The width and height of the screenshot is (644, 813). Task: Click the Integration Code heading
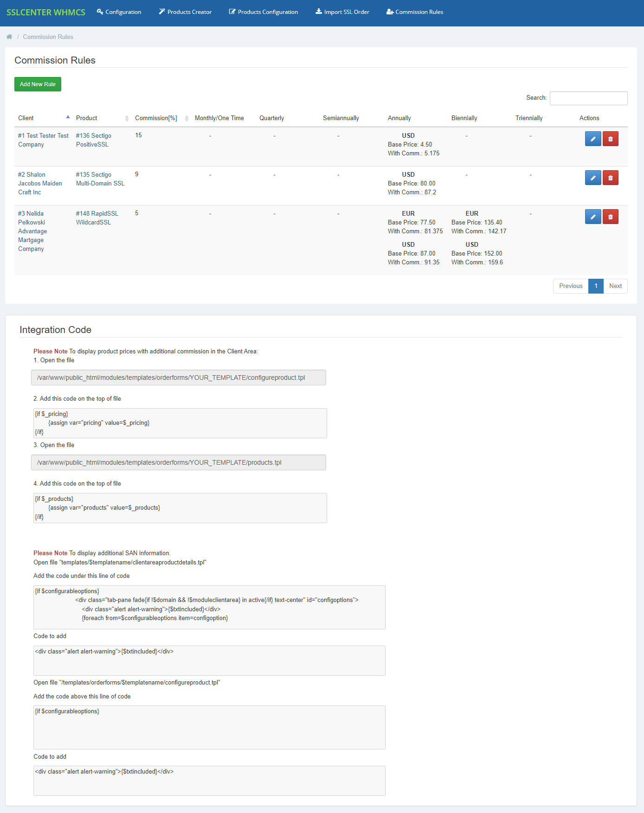[x=56, y=330]
